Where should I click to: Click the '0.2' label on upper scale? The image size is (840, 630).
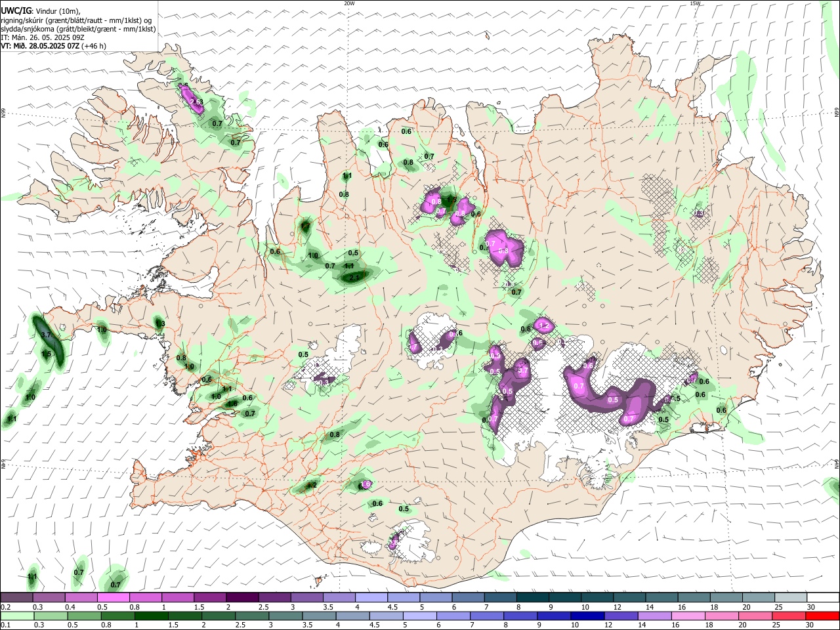point(5,607)
